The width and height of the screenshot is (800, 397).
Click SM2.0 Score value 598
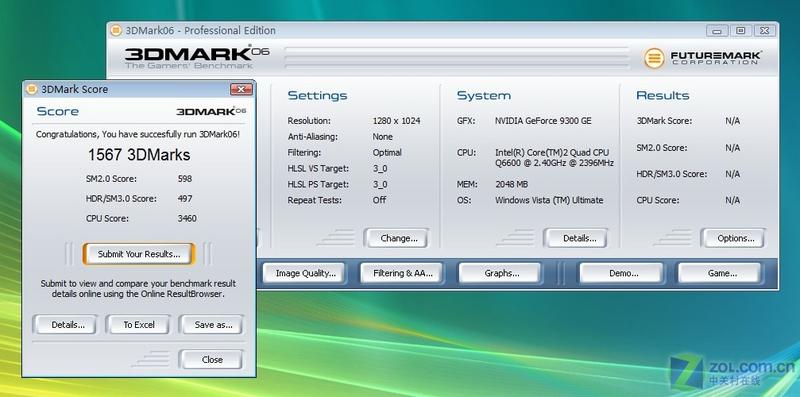(x=184, y=179)
